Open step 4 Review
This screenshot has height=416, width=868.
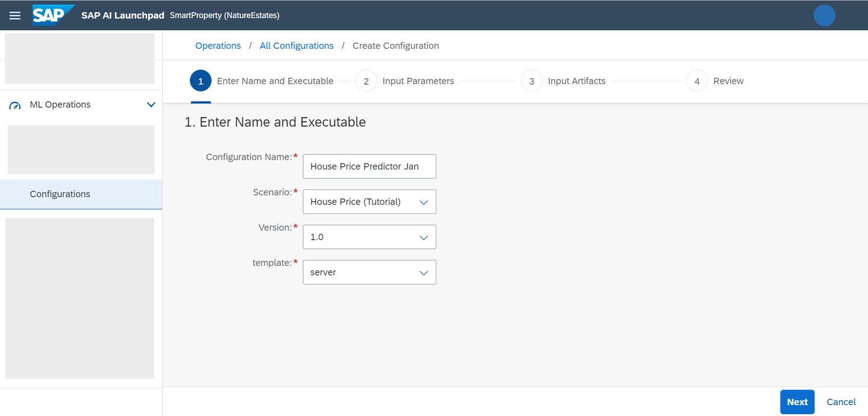(715, 81)
